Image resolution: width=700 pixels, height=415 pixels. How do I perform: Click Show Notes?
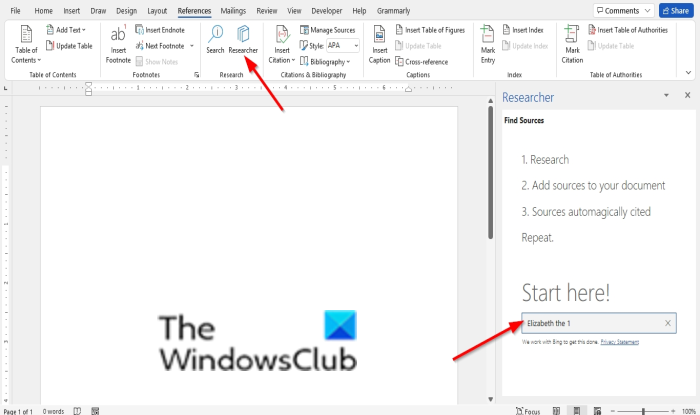[157, 62]
